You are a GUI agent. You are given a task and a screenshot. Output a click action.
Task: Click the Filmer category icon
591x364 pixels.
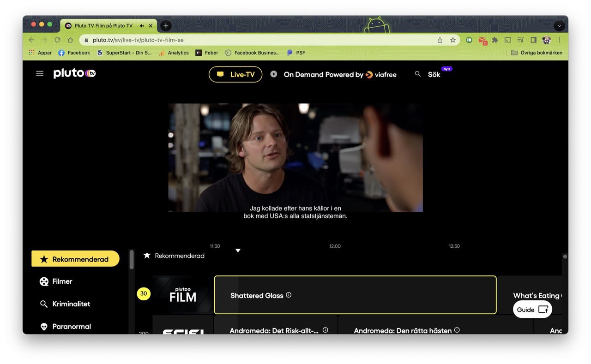click(43, 281)
